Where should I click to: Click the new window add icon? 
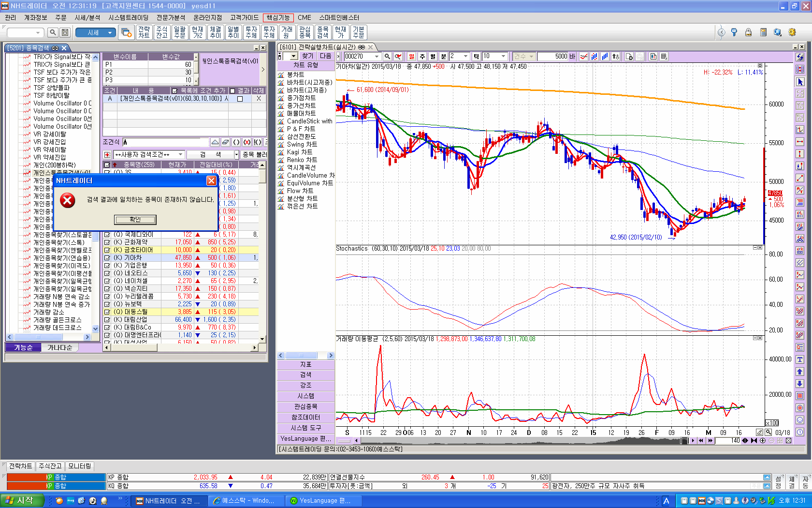tap(127, 32)
